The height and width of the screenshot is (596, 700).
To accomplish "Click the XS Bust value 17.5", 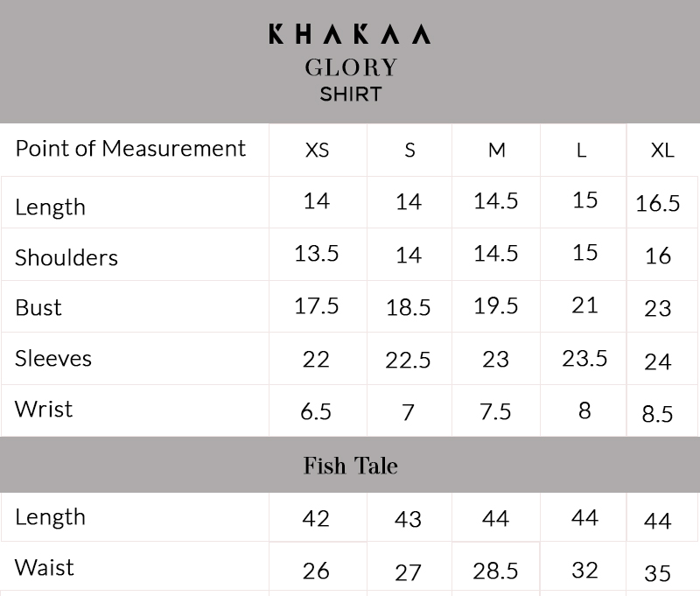I will (x=317, y=306).
